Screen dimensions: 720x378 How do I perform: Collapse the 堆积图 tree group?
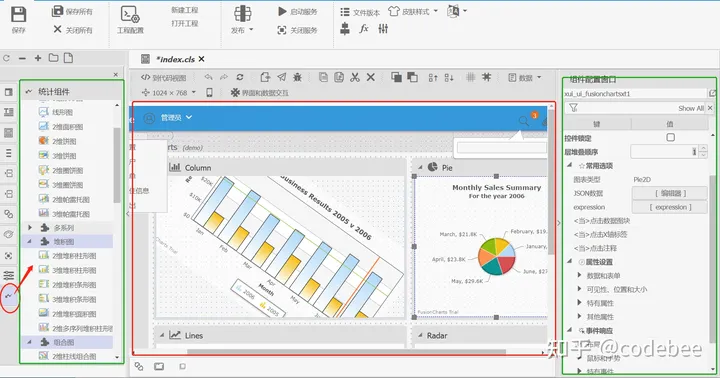click(x=29, y=241)
